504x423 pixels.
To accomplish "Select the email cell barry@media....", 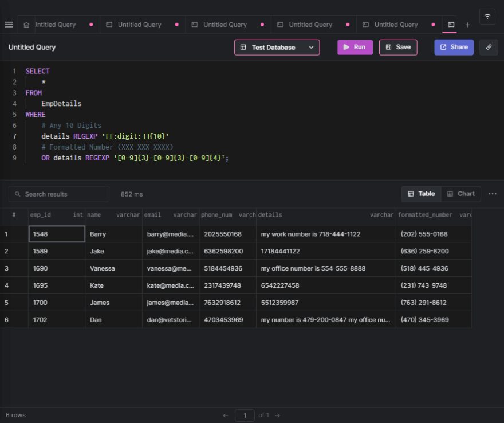I will [170, 234].
